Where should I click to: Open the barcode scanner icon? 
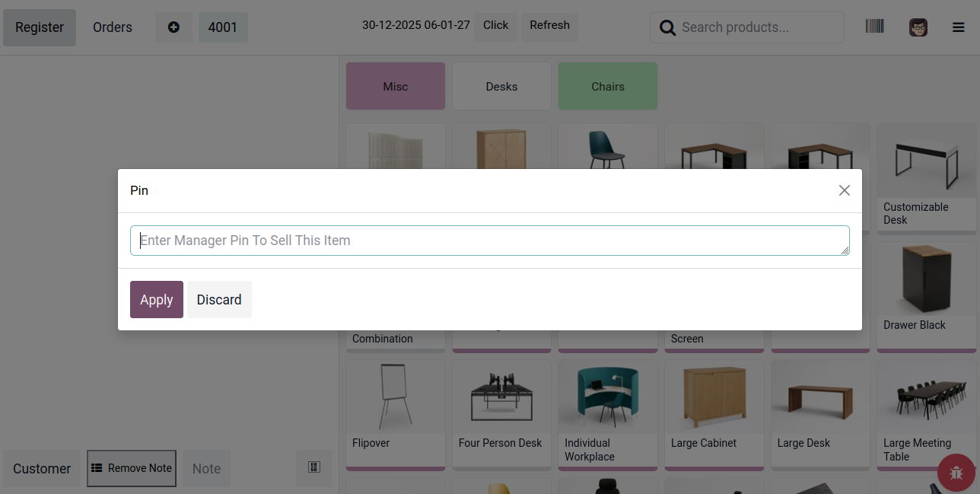[874, 27]
